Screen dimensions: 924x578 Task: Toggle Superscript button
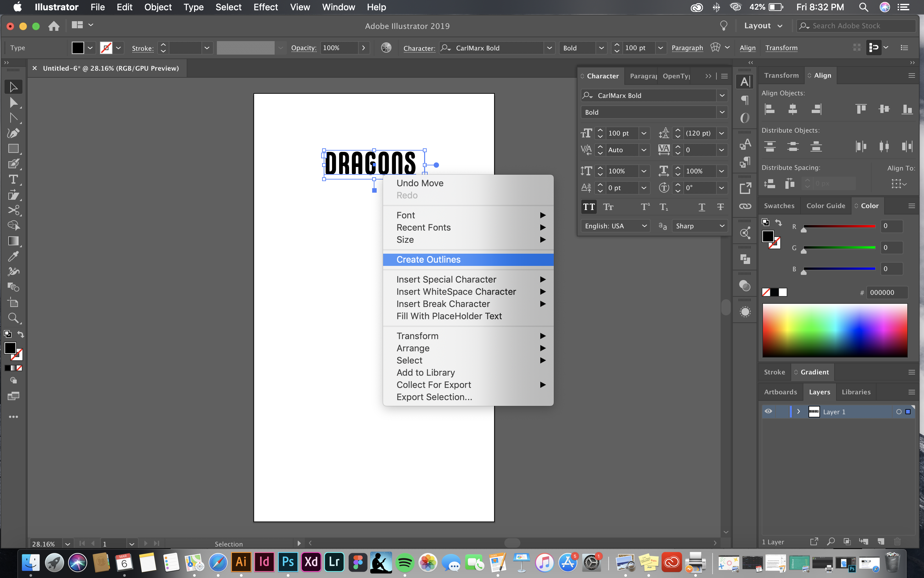pos(645,207)
